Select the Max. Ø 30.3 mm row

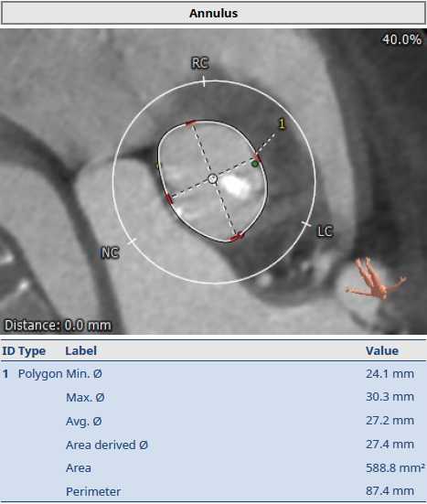tap(213, 397)
